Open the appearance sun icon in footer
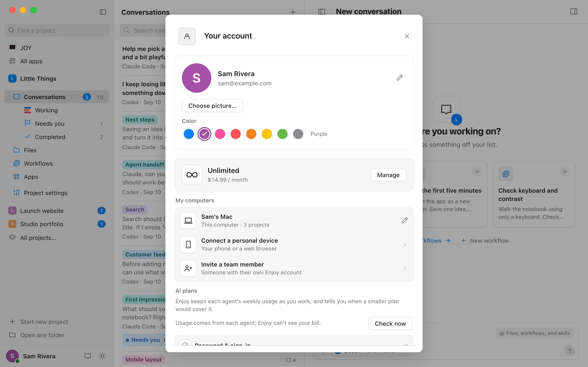 102,356
